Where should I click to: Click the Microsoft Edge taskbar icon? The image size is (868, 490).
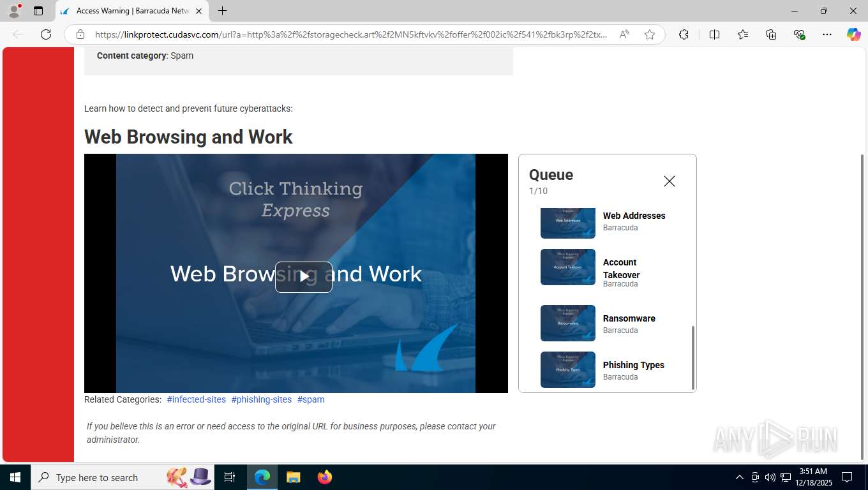point(262,477)
